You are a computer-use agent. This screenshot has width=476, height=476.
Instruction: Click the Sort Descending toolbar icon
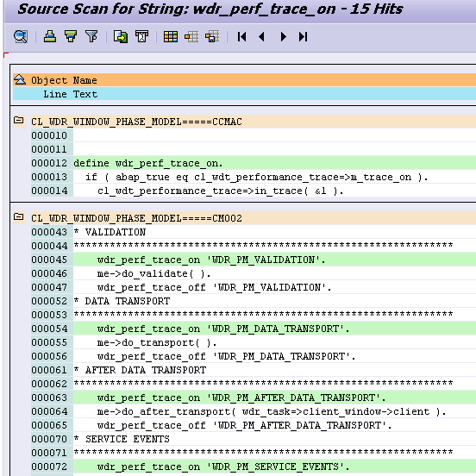pos(71,36)
